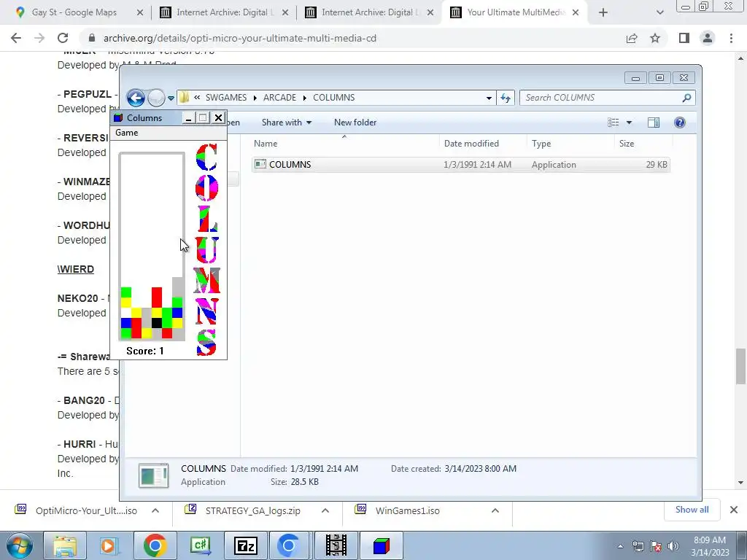Click the taskbar clock showing 8:09 AM
The width and height of the screenshot is (747, 560).
pos(710,546)
